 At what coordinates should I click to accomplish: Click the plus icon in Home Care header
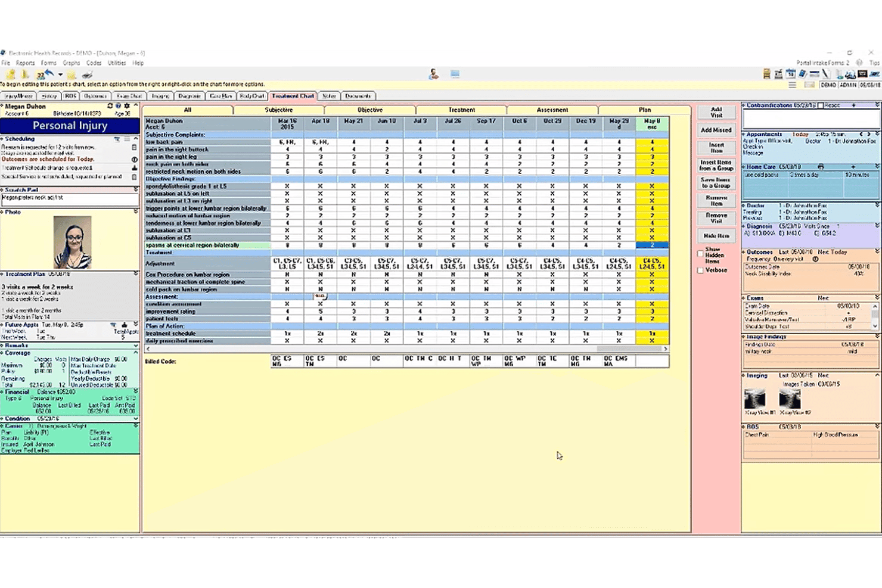tap(853, 167)
